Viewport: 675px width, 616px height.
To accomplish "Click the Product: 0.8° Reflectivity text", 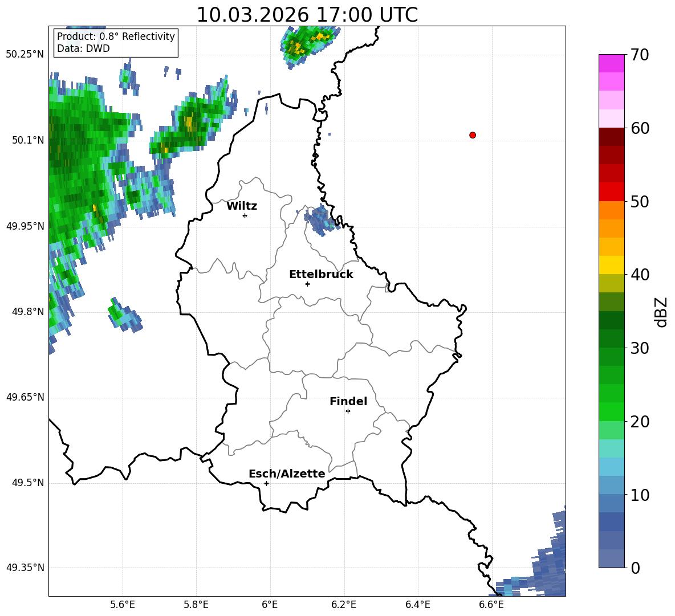I will [116, 36].
